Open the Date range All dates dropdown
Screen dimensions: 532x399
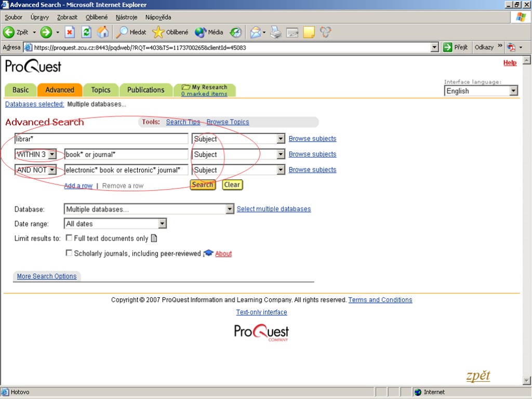(163, 223)
